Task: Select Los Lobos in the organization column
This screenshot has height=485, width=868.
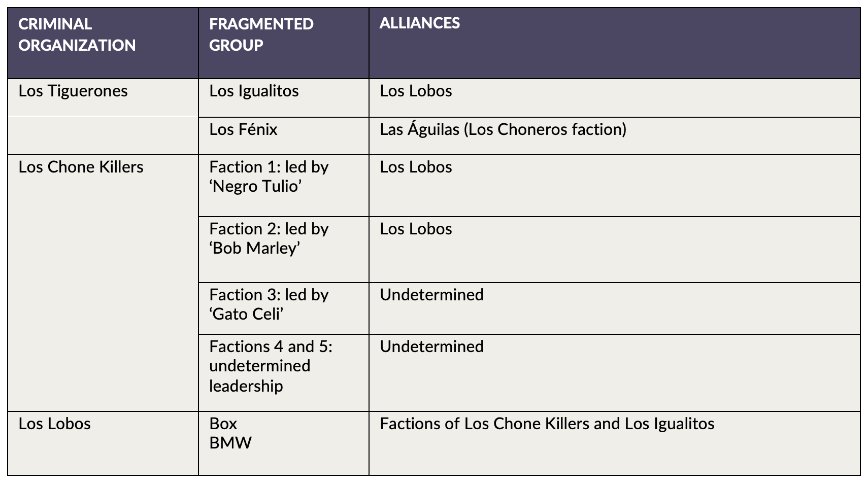Action: (x=54, y=424)
